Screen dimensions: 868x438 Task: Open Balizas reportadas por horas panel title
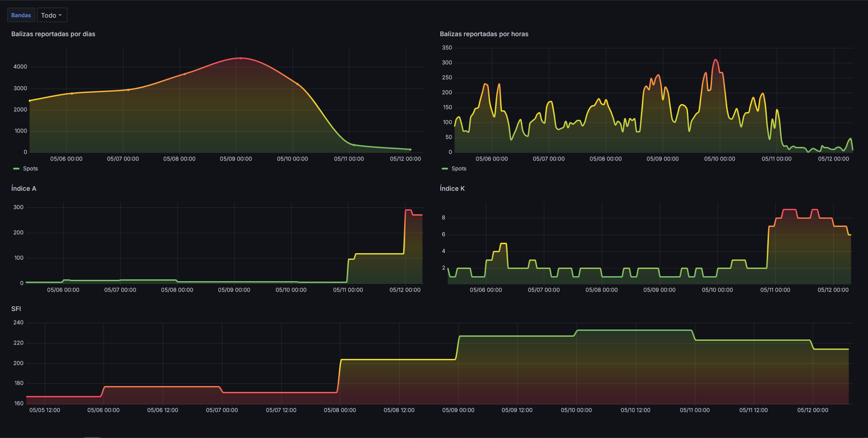pos(484,34)
